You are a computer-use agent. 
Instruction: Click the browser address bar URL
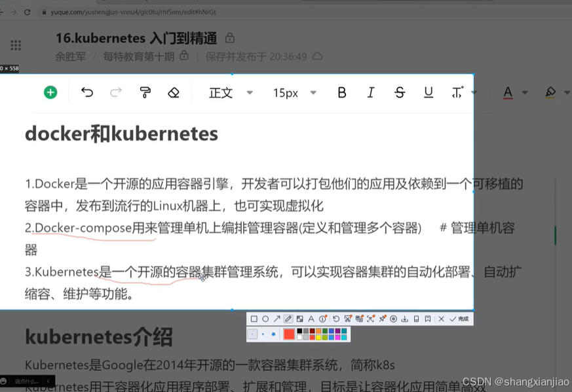tap(133, 12)
